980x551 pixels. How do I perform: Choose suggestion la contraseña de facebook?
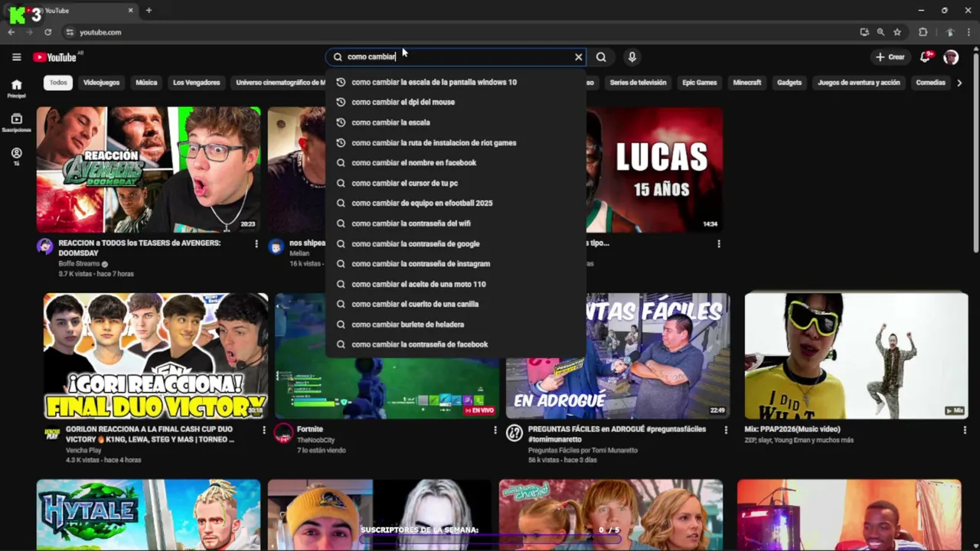(456, 344)
